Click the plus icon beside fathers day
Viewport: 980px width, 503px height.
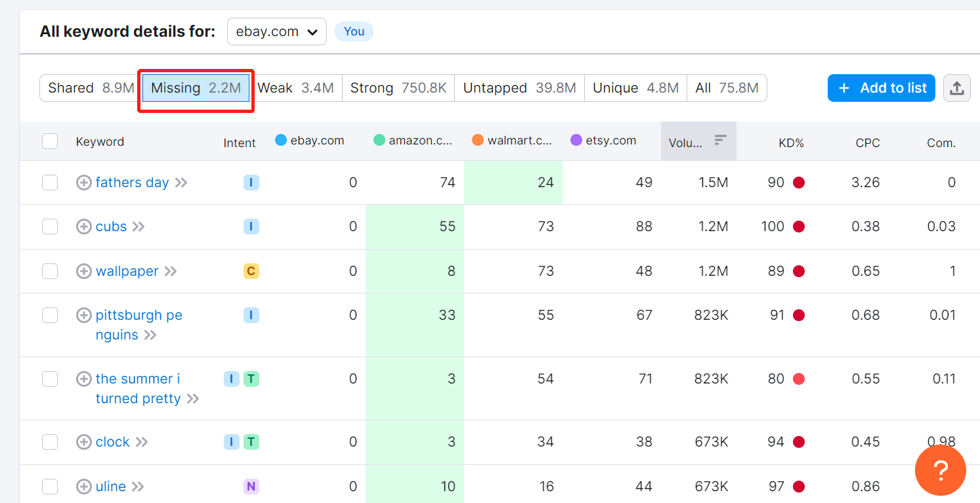coord(84,183)
